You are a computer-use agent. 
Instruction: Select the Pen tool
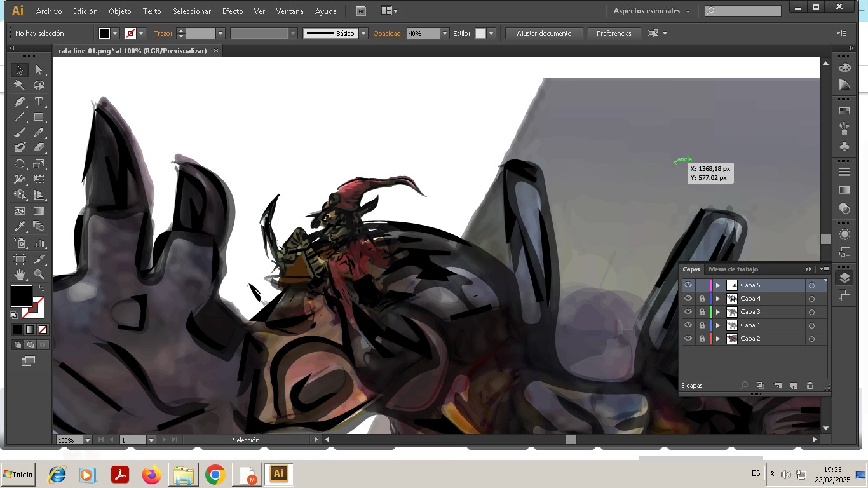(x=20, y=102)
